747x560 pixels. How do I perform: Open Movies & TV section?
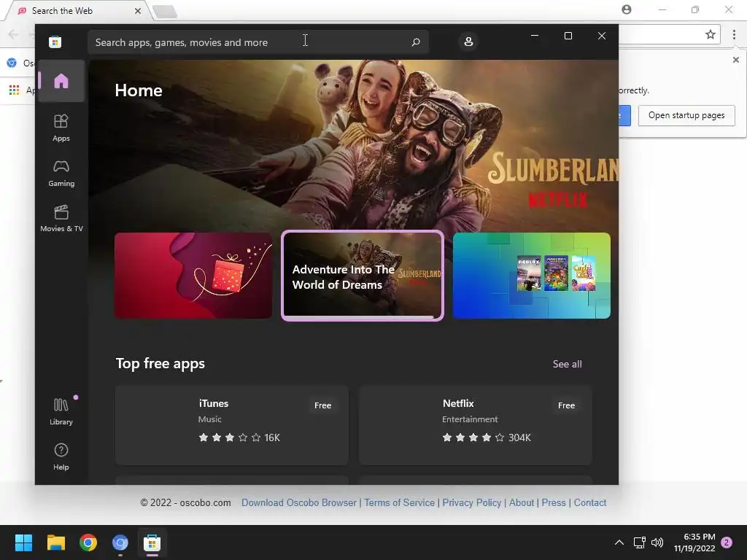61,219
